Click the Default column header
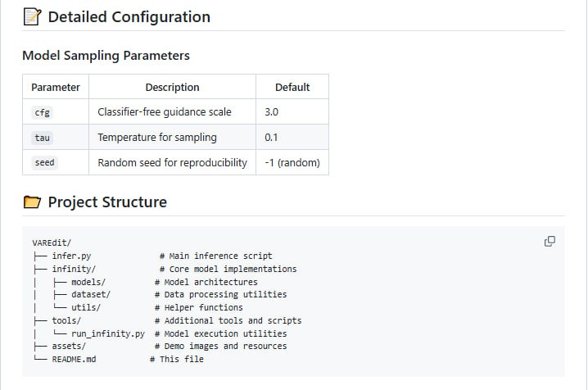Viewport: 588px width, 390px height. (292, 87)
